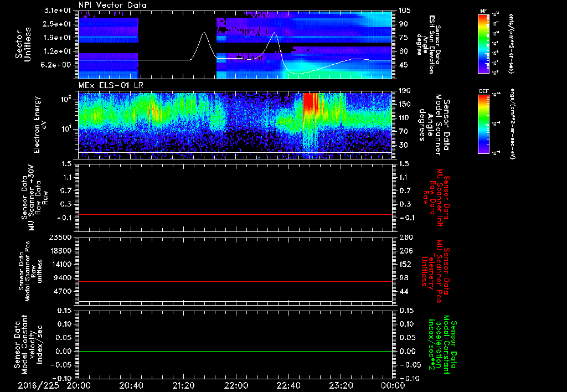Click the 9400 scanner position tick label
This screenshot has width=567, height=392.
click(63, 278)
